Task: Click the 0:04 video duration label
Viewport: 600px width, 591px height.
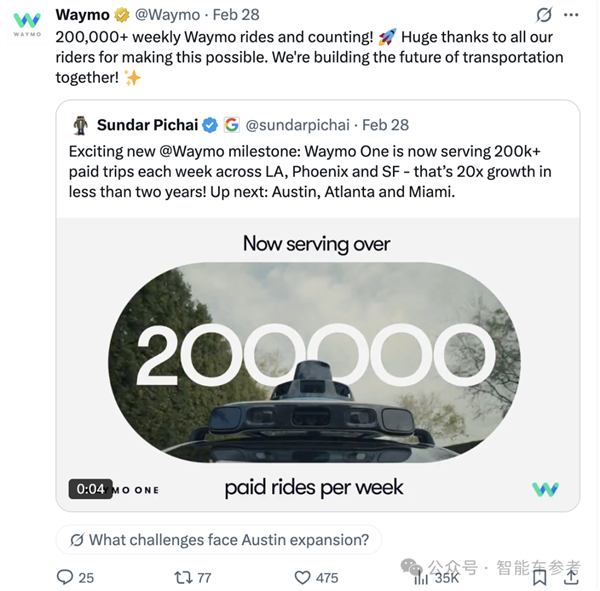Action: 90,489
